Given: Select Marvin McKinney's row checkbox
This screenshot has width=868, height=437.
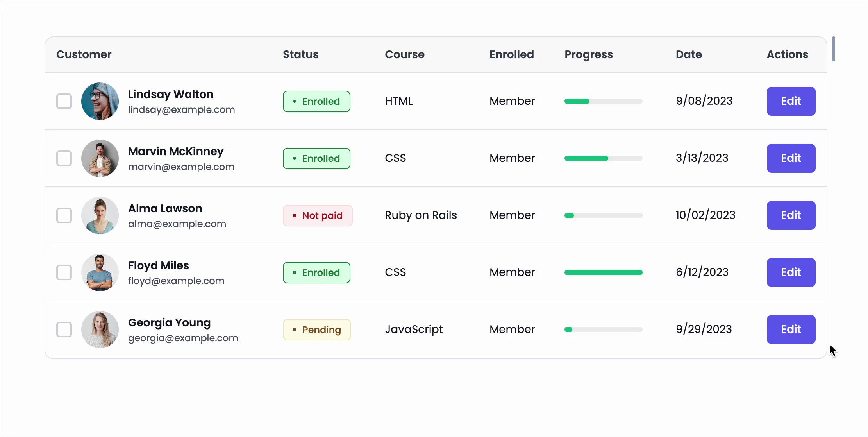Looking at the screenshot, I should coord(64,158).
